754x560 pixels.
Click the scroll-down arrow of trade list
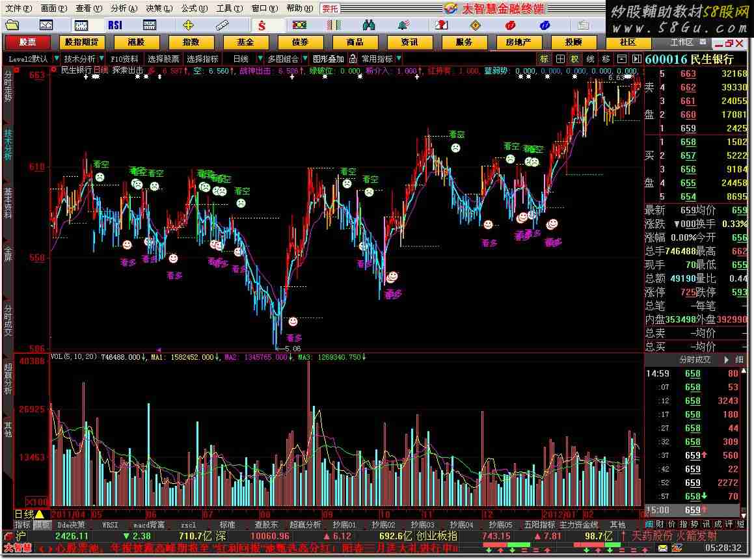(x=744, y=515)
